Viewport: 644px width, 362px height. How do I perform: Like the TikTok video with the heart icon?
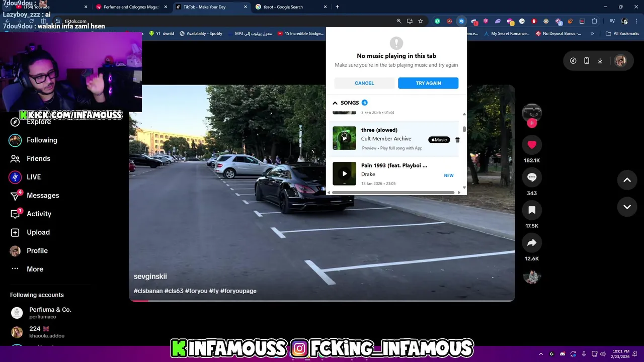click(x=532, y=145)
